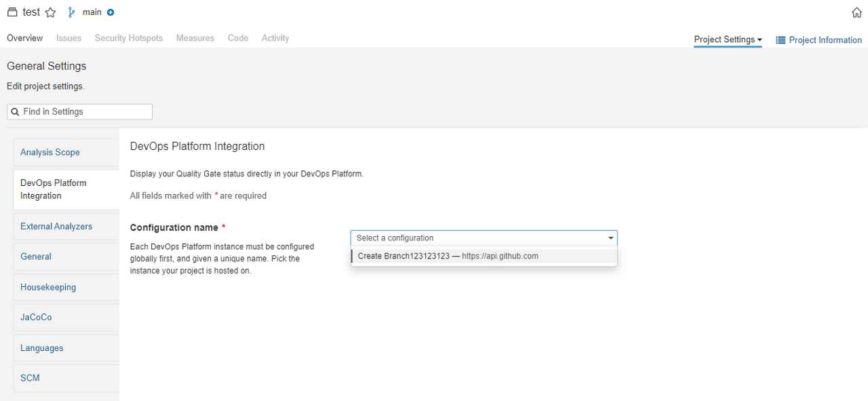Open the Project Settings dropdown menu
The image size is (868, 401).
(x=728, y=39)
